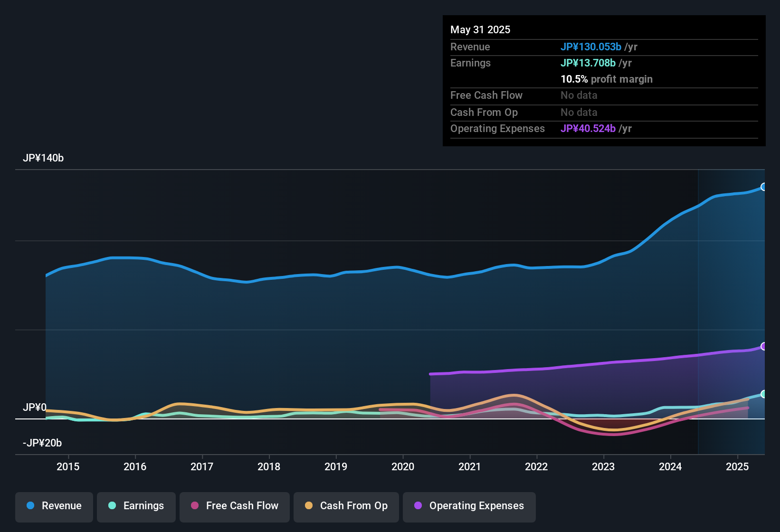This screenshot has height=532, width=780.
Task: Toggle the Cash From Op legend item
Action: click(346, 506)
